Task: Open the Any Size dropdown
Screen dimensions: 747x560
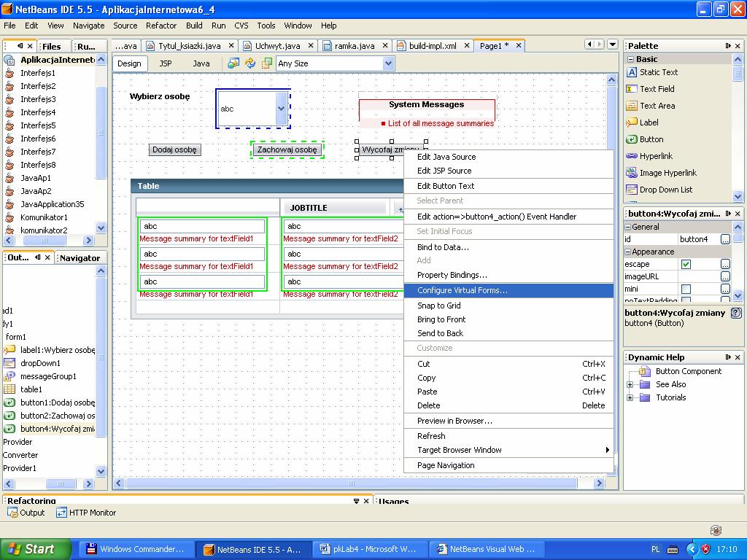Action: pyautogui.click(x=389, y=63)
